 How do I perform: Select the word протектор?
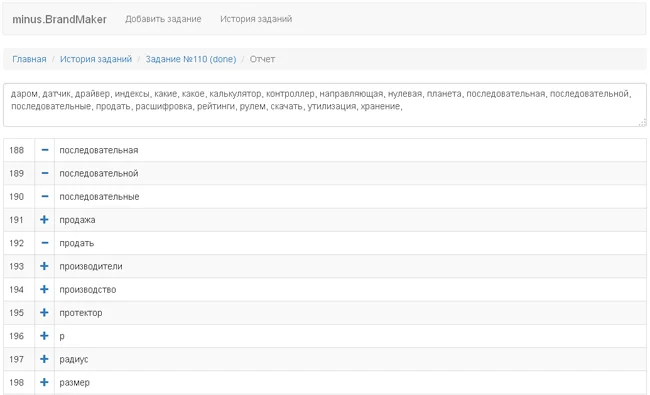pyautogui.click(x=81, y=313)
